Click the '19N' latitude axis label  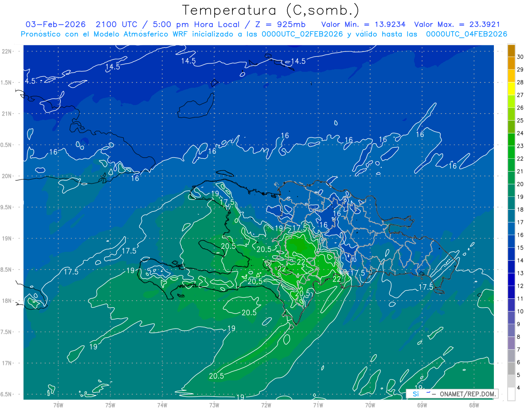coord(7,238)
